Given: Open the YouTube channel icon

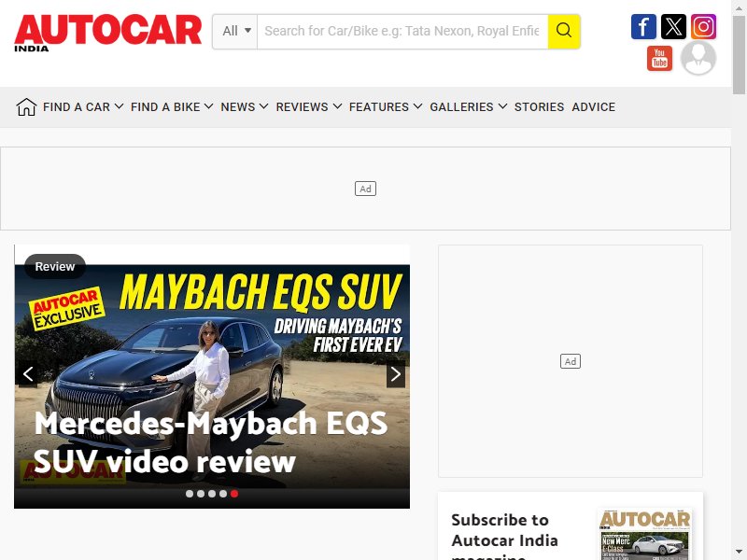Looking at the screenshot, I should point(659,58).
